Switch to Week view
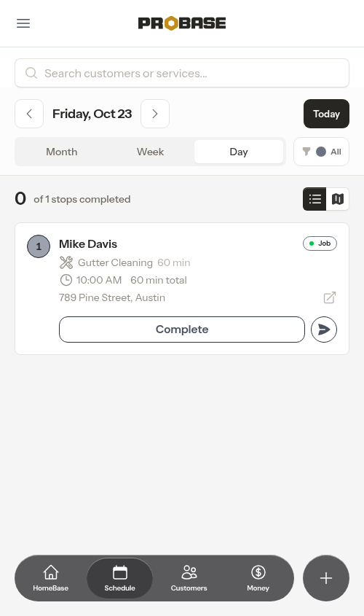The image size is (364, 616). click(150, 152)
